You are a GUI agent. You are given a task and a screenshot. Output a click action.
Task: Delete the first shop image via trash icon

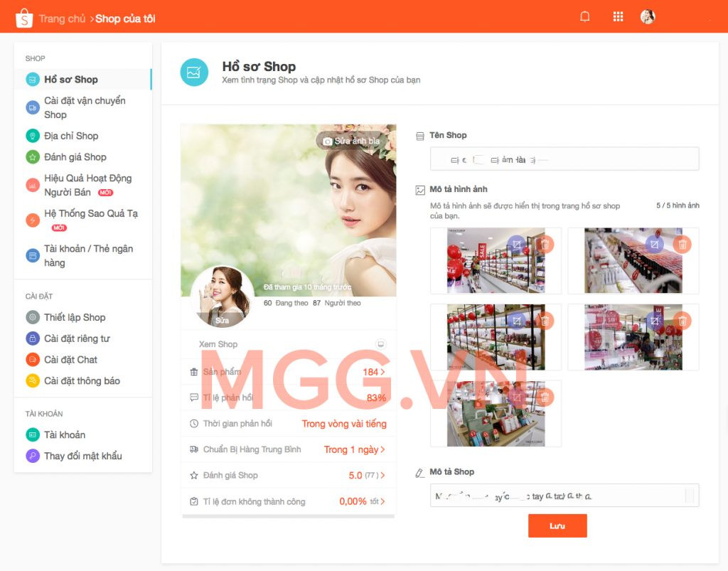coord(545,244)
